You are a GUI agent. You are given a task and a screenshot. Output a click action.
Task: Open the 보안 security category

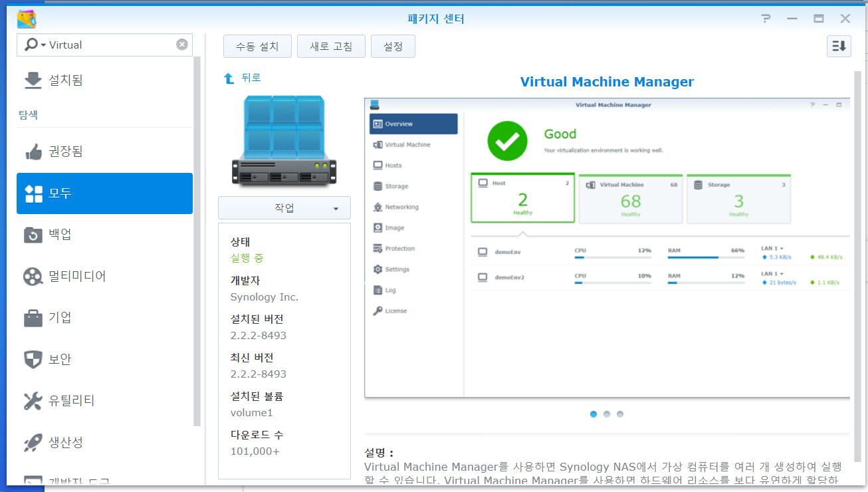(104, 359)
